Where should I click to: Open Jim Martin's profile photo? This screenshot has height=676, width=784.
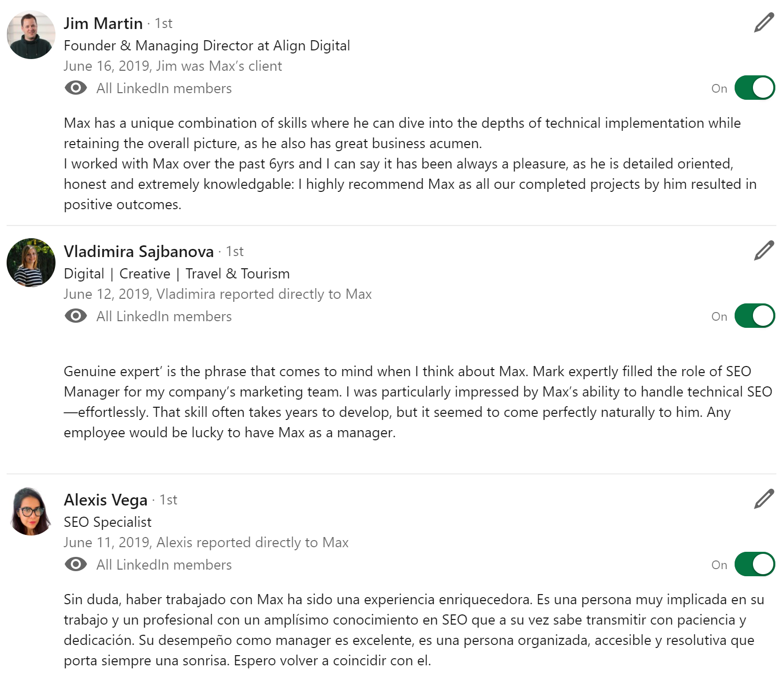[x=31, y=35]
